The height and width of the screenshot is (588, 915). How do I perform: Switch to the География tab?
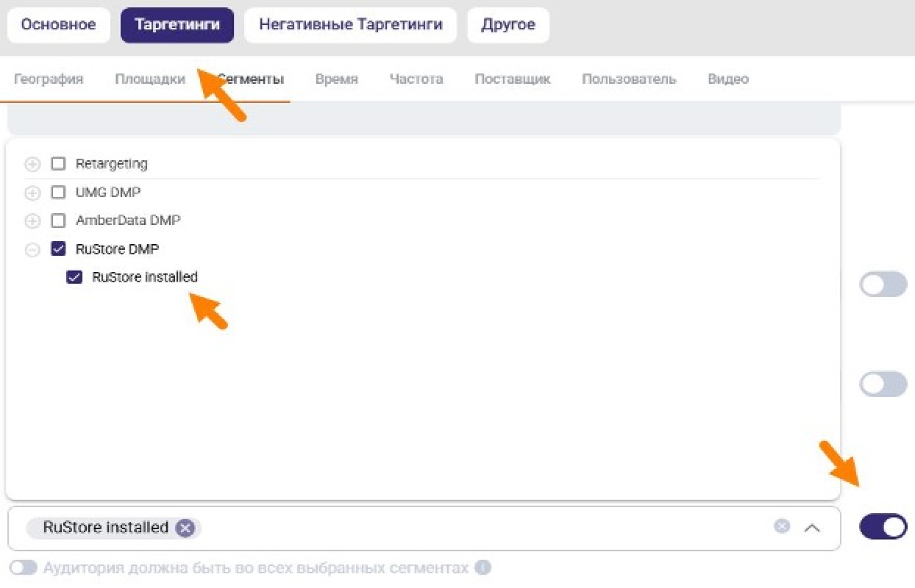pos(49,79)
